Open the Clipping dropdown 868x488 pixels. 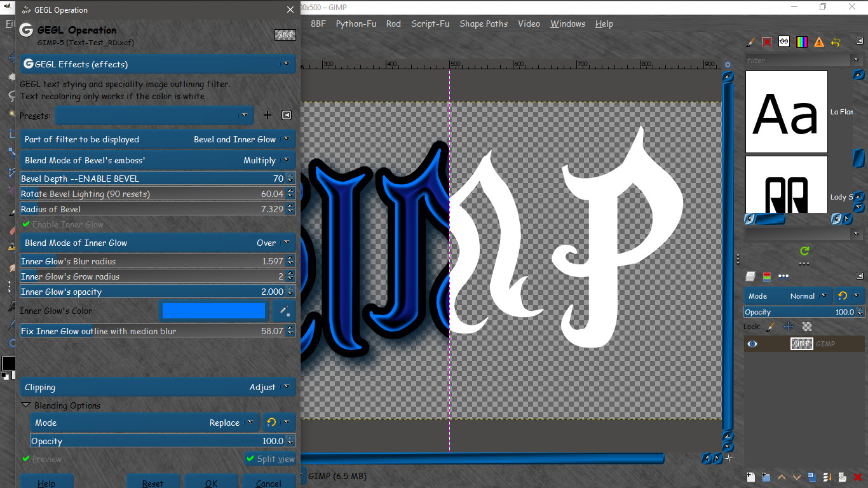tap(158, 387)
